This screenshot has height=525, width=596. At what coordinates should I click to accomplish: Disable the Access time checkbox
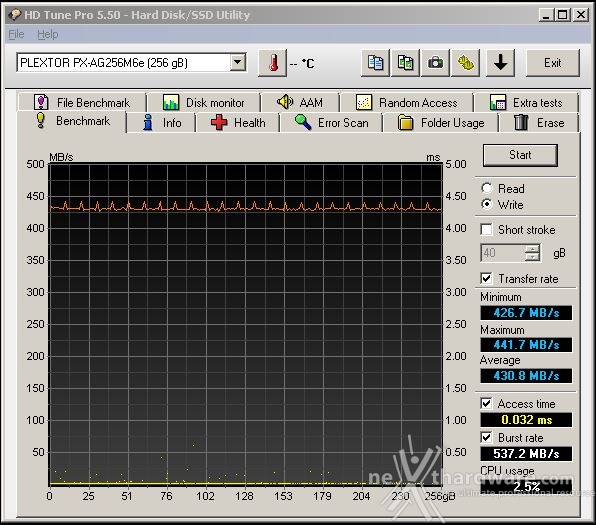click(x=486, y=403)
